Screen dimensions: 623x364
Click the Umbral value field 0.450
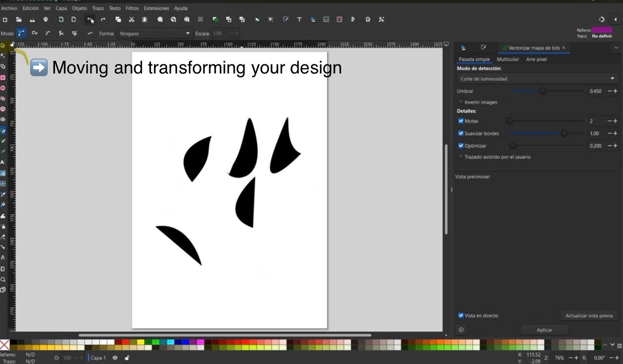pyautogui.click(x=595, y=91)
